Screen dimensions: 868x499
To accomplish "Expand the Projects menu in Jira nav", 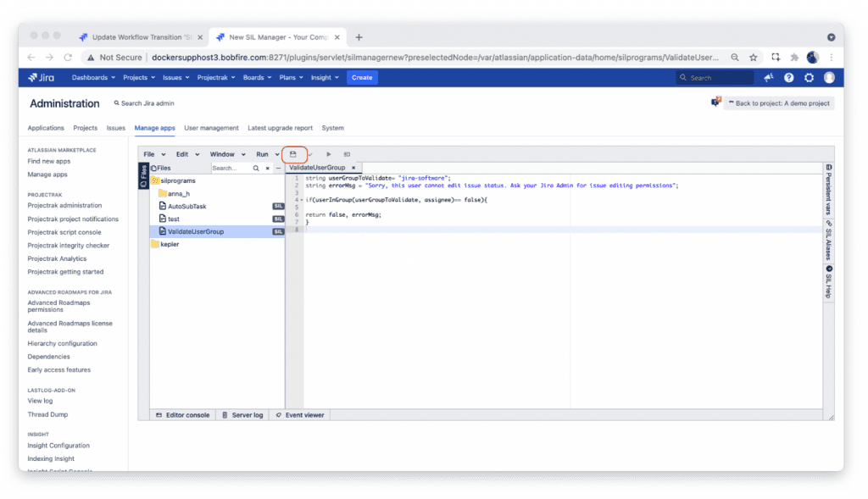I will [139, 77].
